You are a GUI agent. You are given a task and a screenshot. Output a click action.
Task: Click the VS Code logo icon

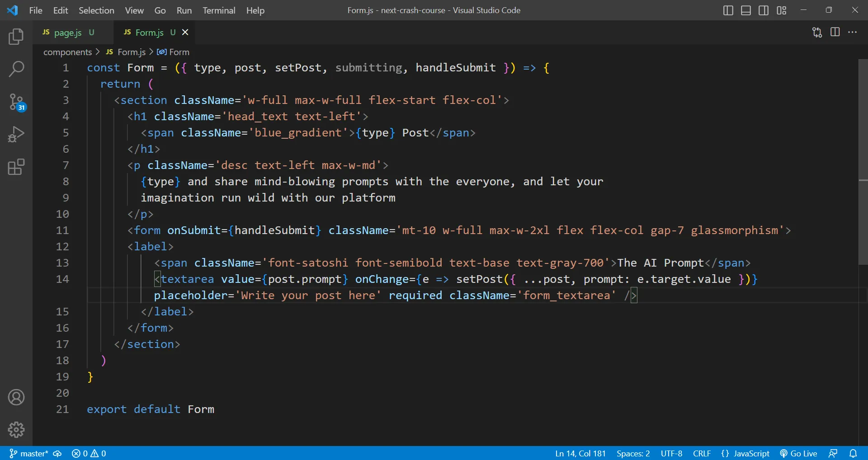(12, 10)
